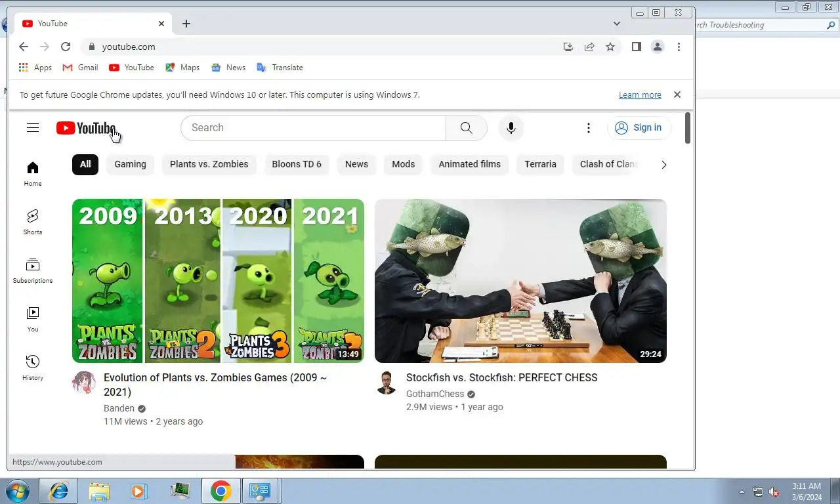Image resolution: width=840 pixels, height=504 pixels.
Task: Close the YouTube tab
Action: 161,24
